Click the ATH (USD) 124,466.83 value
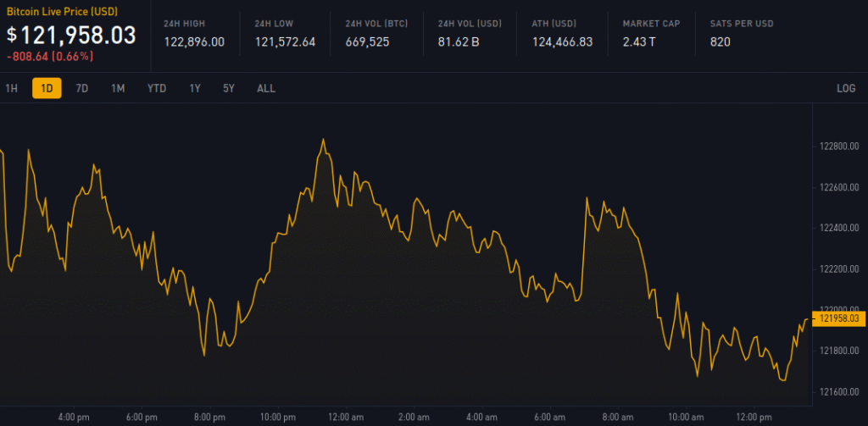Image resolution: width=868 pixels, height=426 pixels. pos(562,41)
